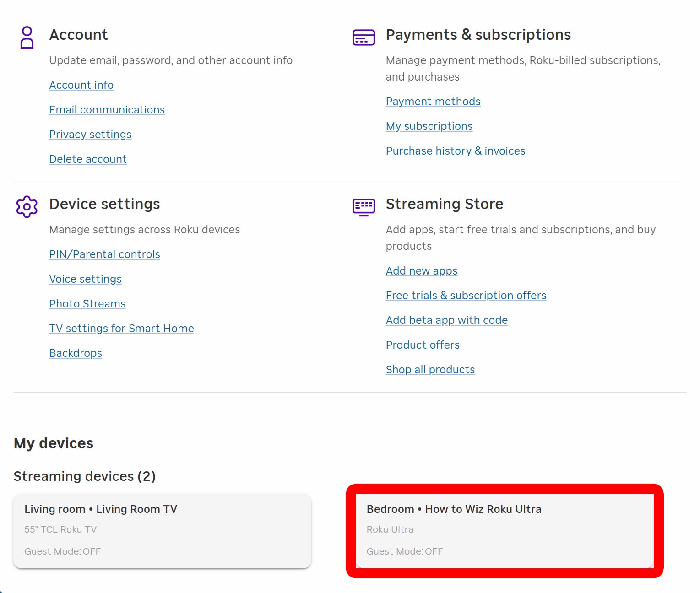
Task: Click the Payments & subscriptions card icon
Action: 364,37
